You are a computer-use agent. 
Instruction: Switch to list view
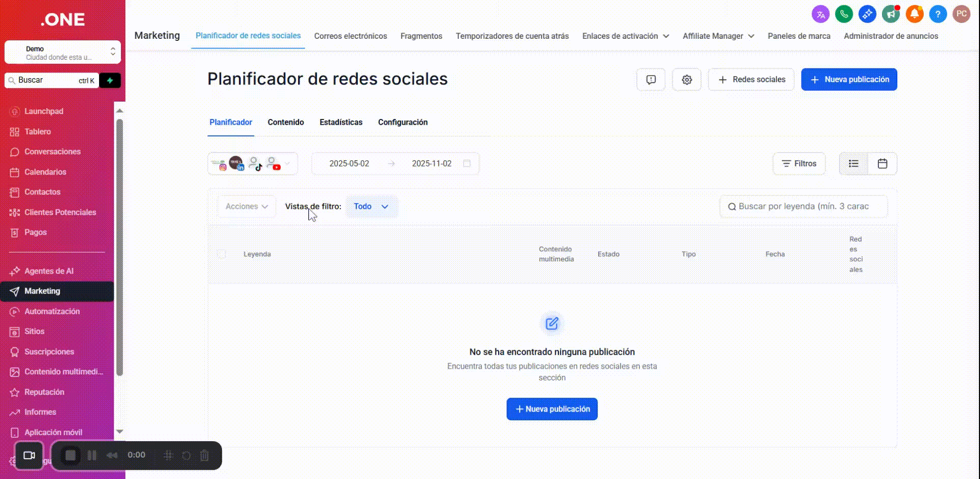click(x=854, y=164)
